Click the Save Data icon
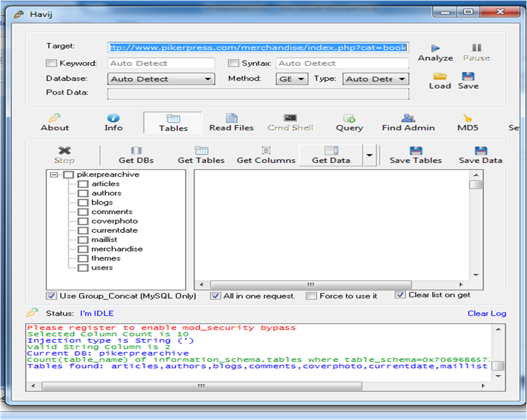 480,151
